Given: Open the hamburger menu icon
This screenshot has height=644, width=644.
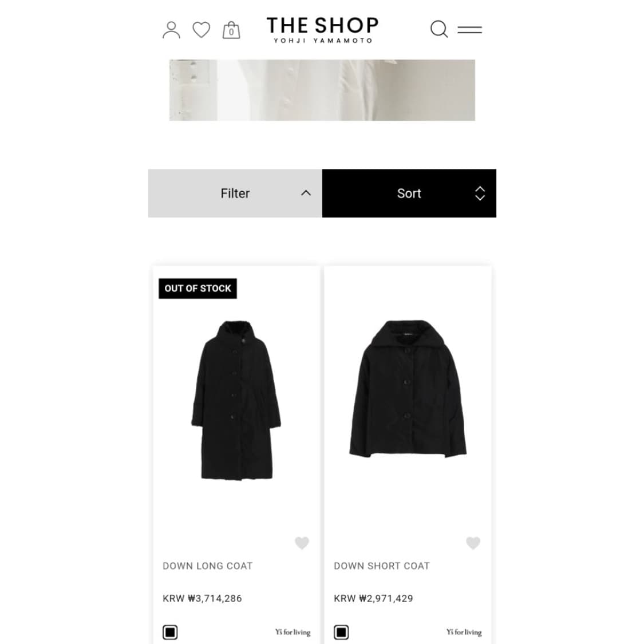Looking at the screenshot, I should pos(470,30).
